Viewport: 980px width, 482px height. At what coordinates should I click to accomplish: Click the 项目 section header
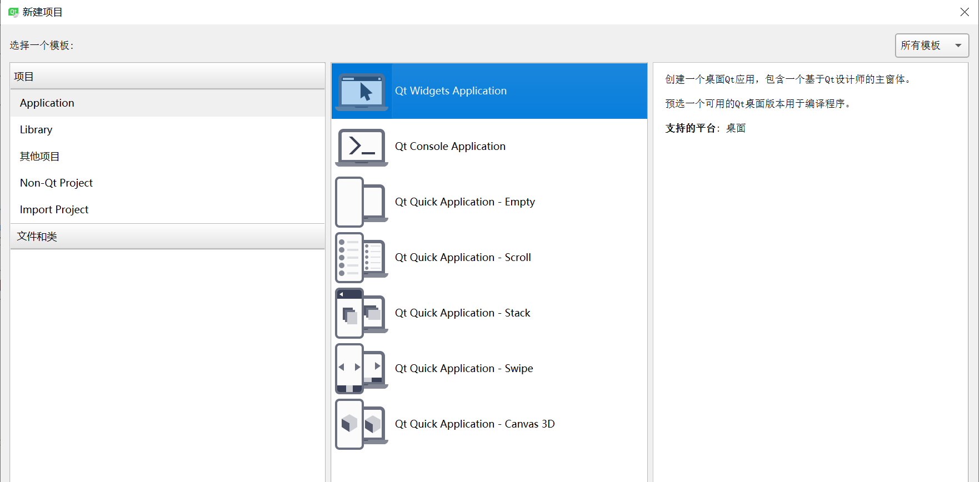tap(167, 77)
